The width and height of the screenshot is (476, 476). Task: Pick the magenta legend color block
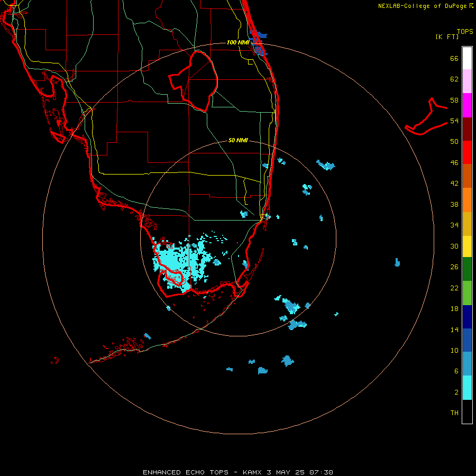(x=467, y=105)
